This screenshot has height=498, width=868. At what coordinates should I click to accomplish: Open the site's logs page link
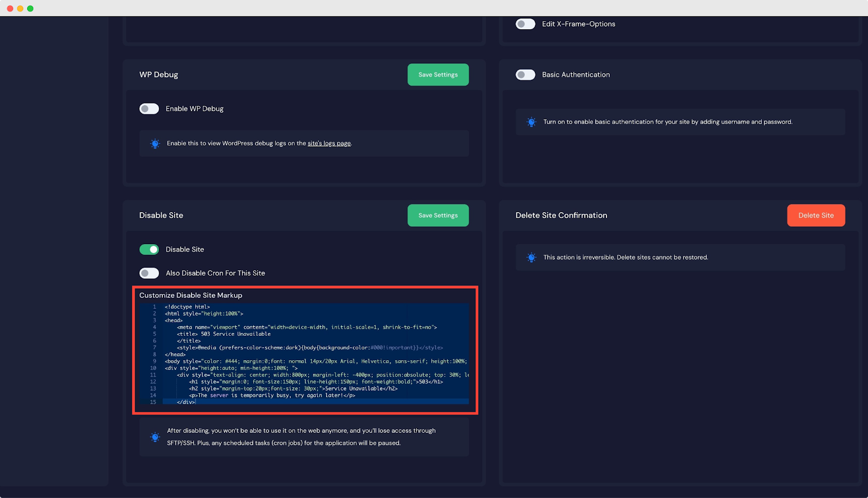[x=329, y=143]
